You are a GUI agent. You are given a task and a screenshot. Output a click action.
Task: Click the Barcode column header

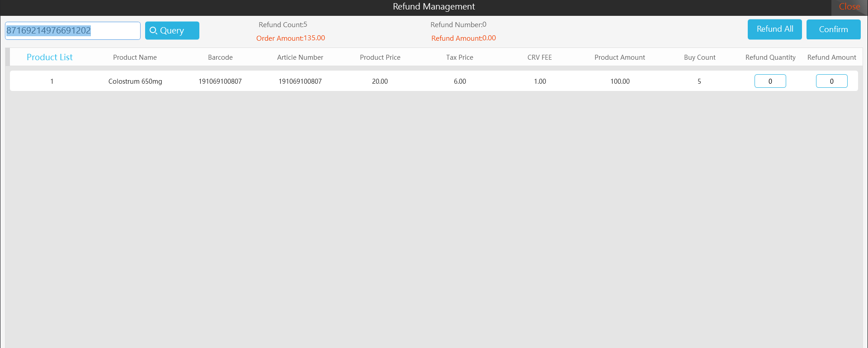click(x=220, y=57)
